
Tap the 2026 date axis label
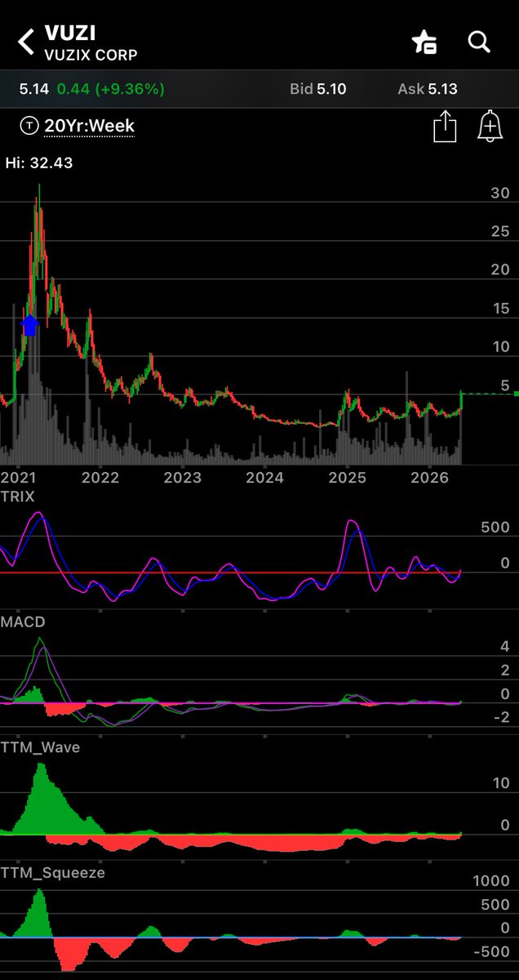(430, 477)
